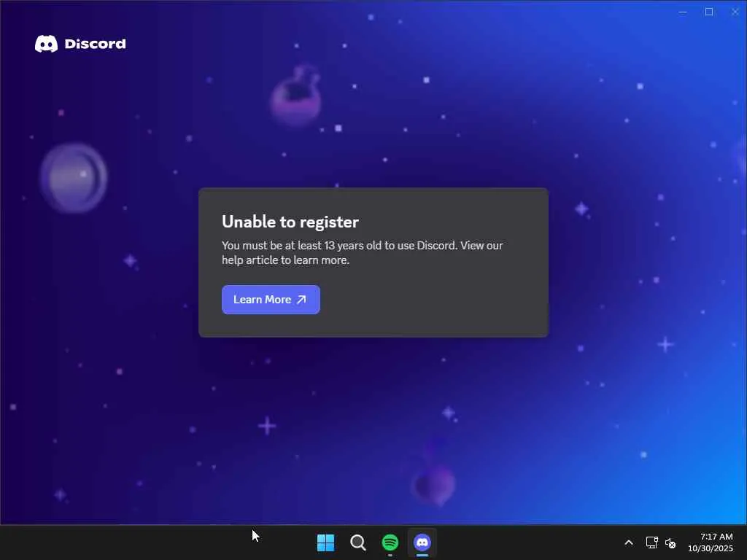
Task: Open taskbar Search magnifier
Action: (x=357, y=542)
